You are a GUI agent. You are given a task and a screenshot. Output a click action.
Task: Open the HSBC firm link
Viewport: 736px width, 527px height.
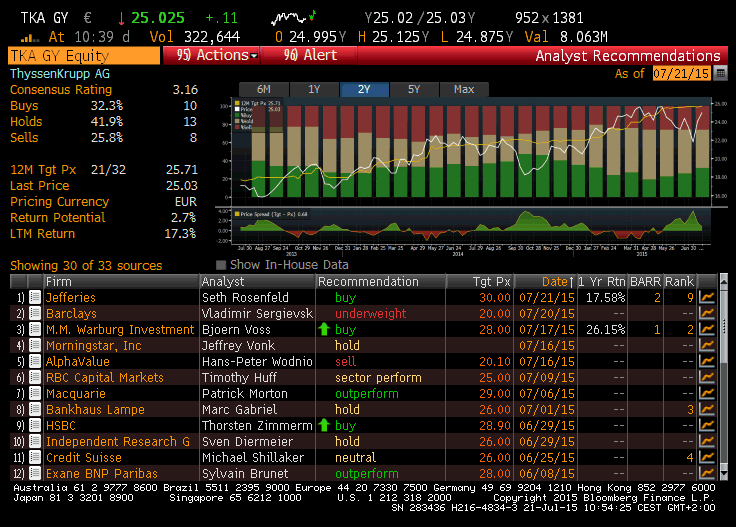point(61,425)
